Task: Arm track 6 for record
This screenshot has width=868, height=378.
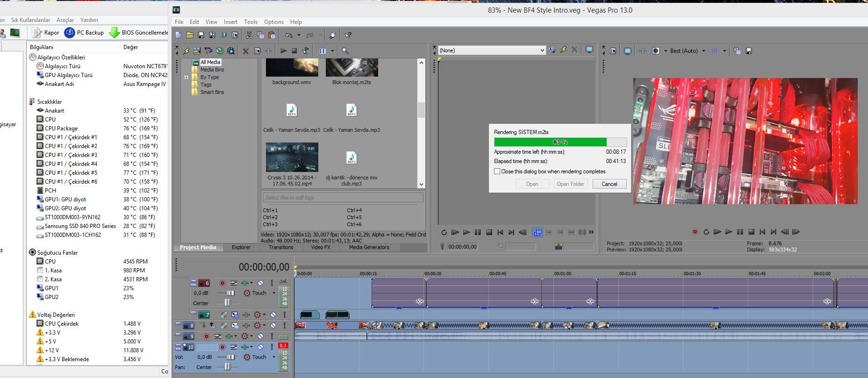Action: 222,283
